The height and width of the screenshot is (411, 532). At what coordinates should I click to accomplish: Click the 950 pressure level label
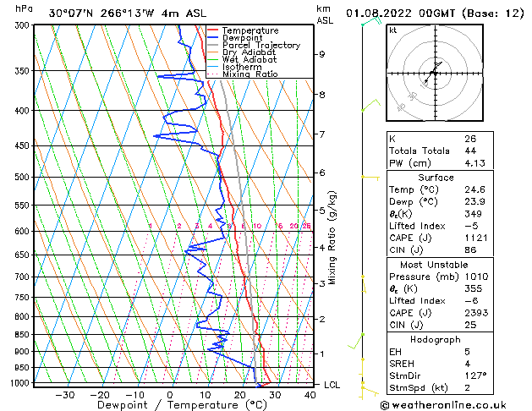(x=24, y=368)
